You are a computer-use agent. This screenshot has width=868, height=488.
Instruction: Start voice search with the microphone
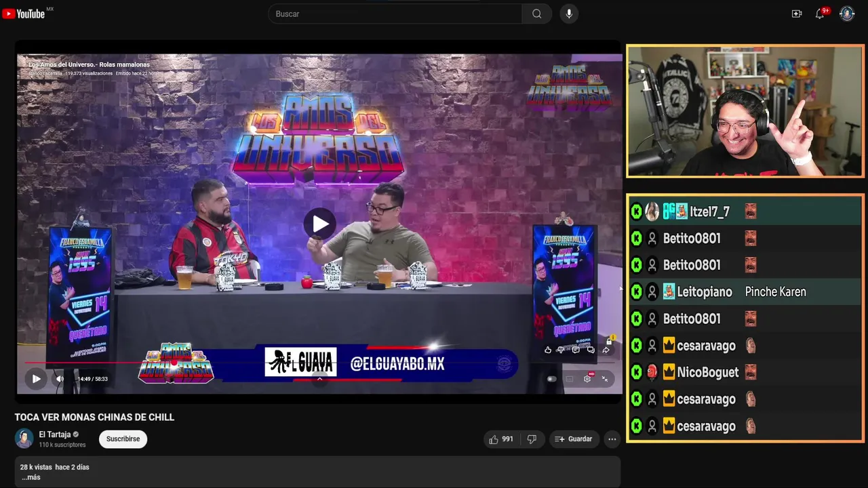click(x=569, y=14)
